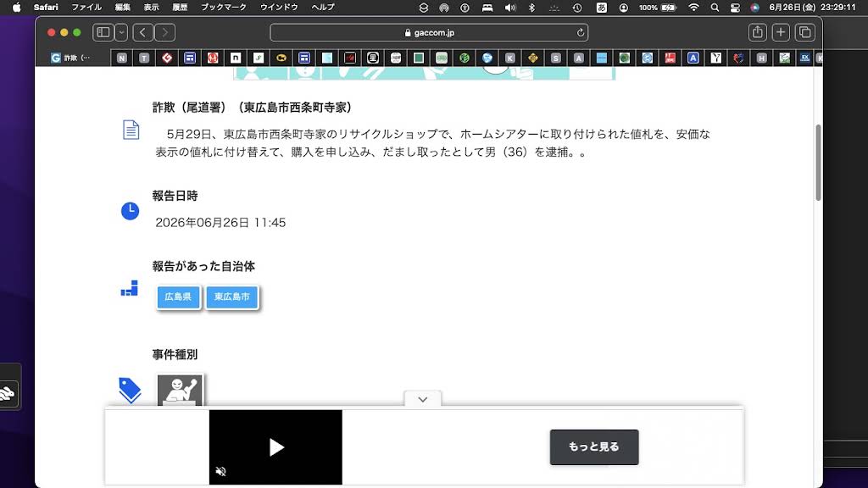Open Time Machine status menu
Image resolution: width=868 pixels, height=488 pixels.
pos(577,8)
